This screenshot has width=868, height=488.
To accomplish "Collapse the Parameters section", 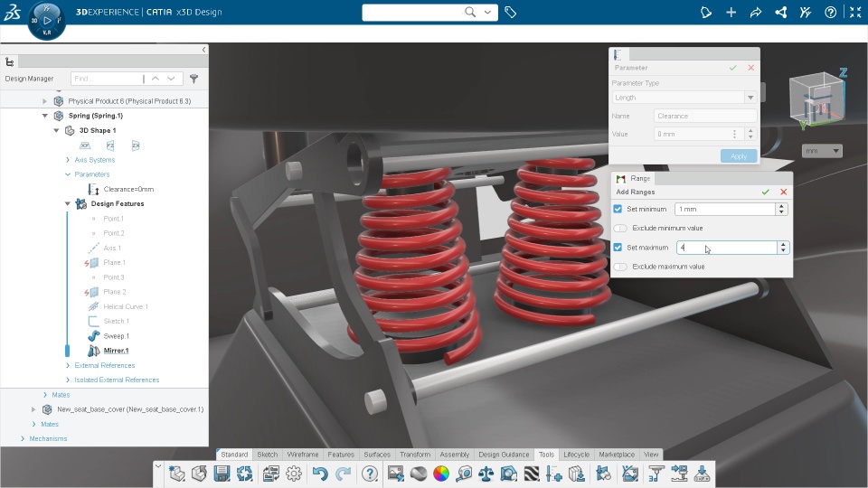I will (68, 174).
